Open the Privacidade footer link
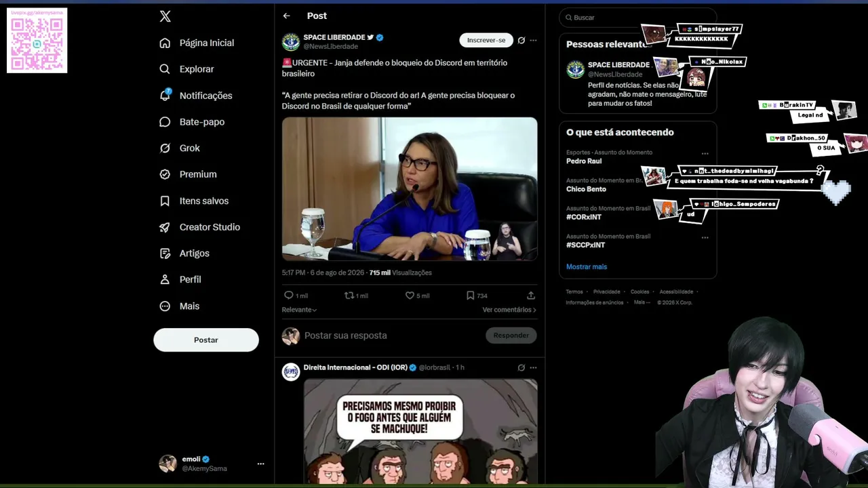This screenshot has width=868, height=488. click(x=607, y=292)
